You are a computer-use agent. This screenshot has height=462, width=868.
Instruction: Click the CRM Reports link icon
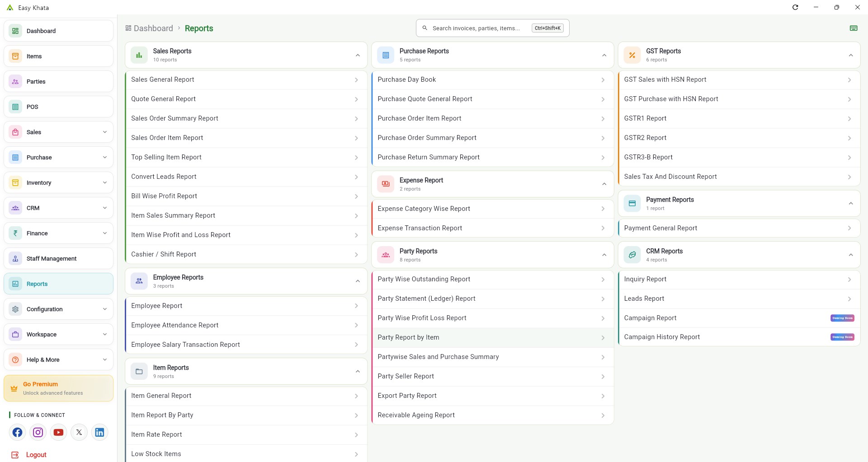[x=632, y=255]
